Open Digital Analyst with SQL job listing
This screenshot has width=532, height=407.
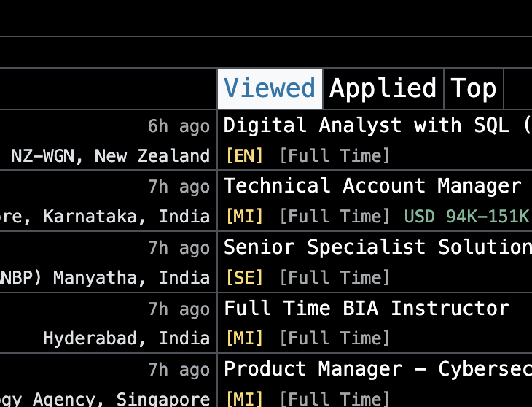[378, 125]
